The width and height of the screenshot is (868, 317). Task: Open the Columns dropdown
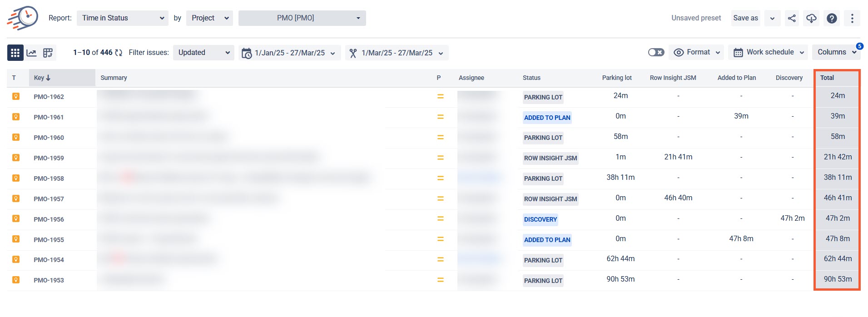[836, 52]
